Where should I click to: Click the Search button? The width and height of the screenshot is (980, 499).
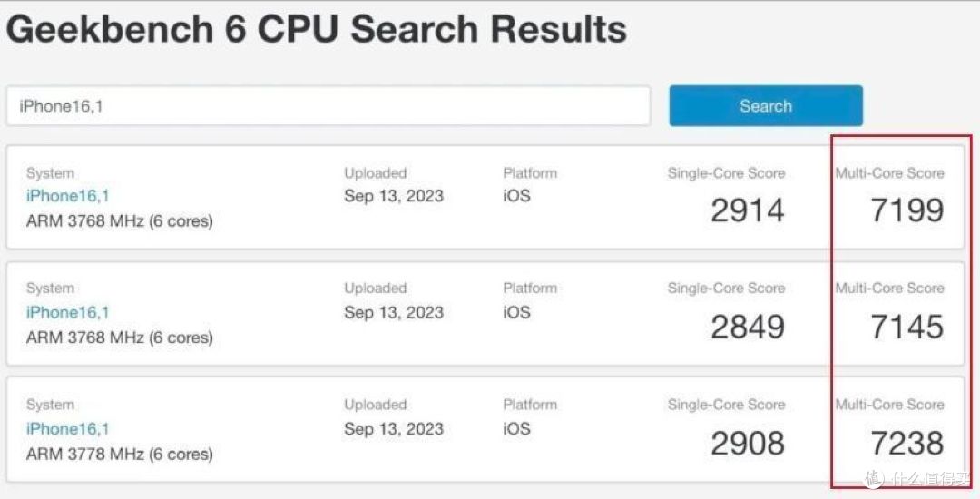pyautogui.click(x=765, y=106)
